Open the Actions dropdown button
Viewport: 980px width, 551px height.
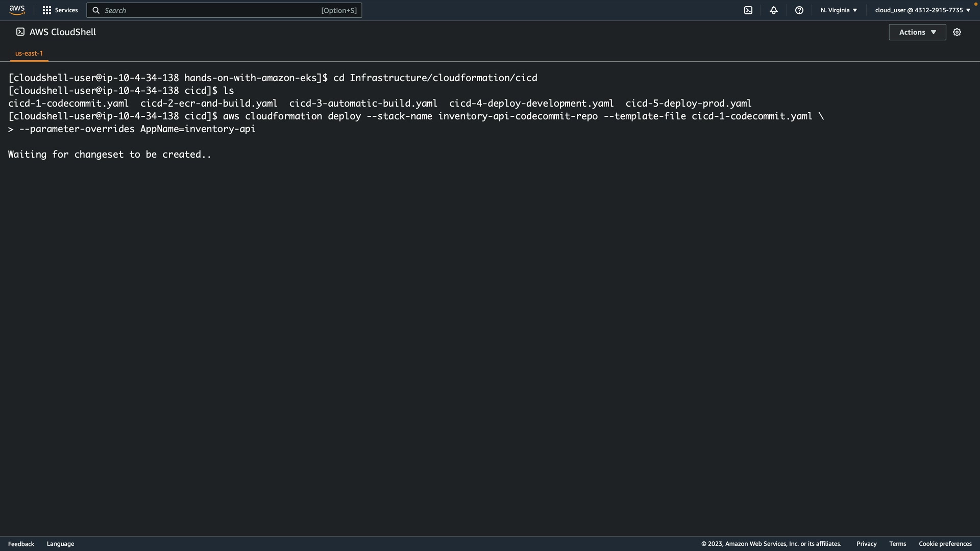pyautogui.click(x=917, y=32)
